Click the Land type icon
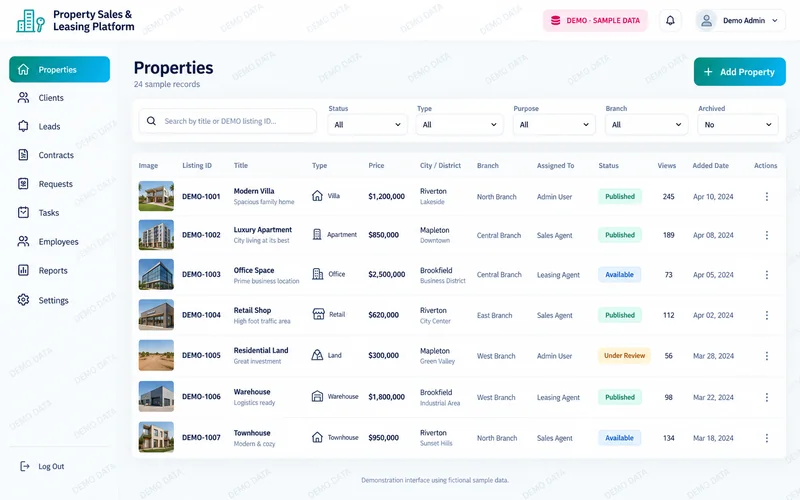Image resolution: width=800 pixels, height=500 pixels. pos(317,355)
